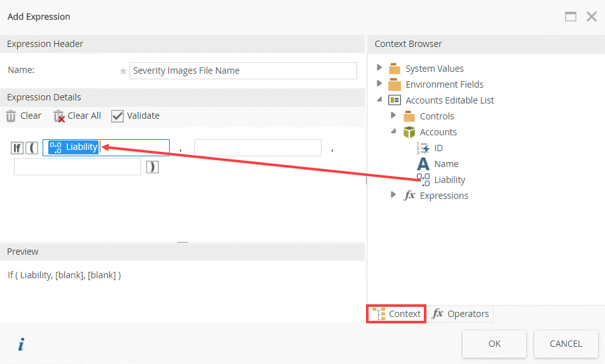
Task: Select the Expressions tree label
Action: [x=444, y=196]
